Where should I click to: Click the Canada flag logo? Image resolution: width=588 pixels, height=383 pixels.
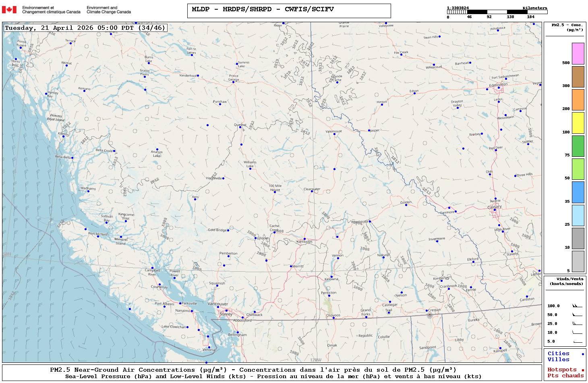point(9,10)
